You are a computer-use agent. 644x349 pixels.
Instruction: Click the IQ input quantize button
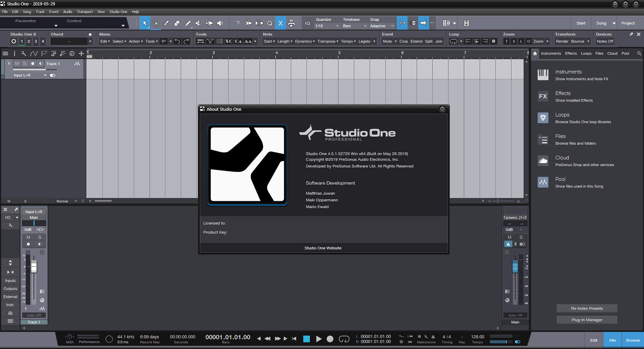[307, 23]
